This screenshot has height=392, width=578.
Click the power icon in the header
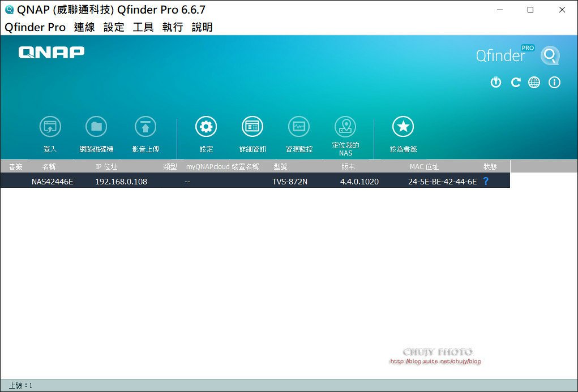[496, 82]
